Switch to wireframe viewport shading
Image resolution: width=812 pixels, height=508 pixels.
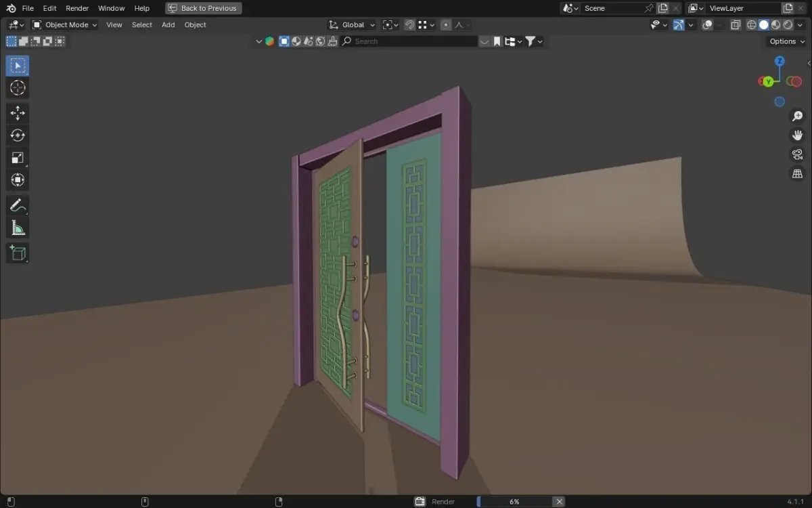(x=752, y=25)
